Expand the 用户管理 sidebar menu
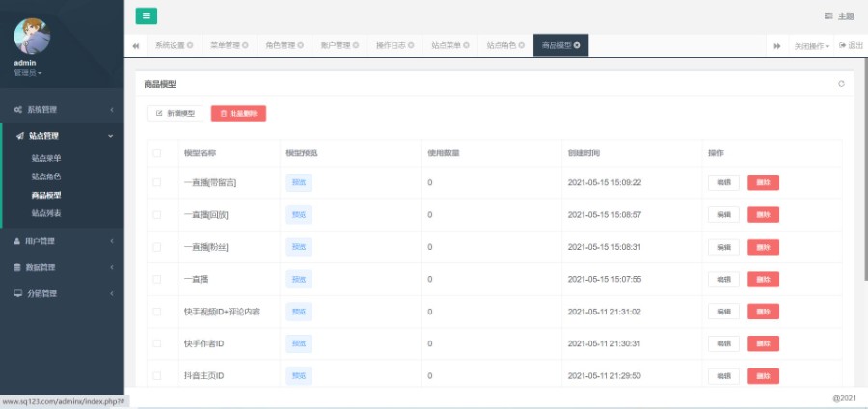Screen dimensions: 868x409 click(x=62, y=240)
